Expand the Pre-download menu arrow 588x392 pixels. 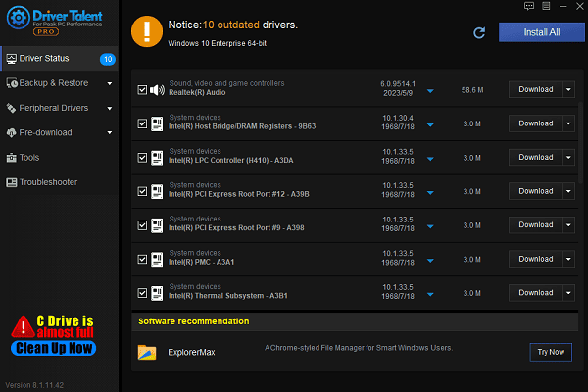[110, 133]
